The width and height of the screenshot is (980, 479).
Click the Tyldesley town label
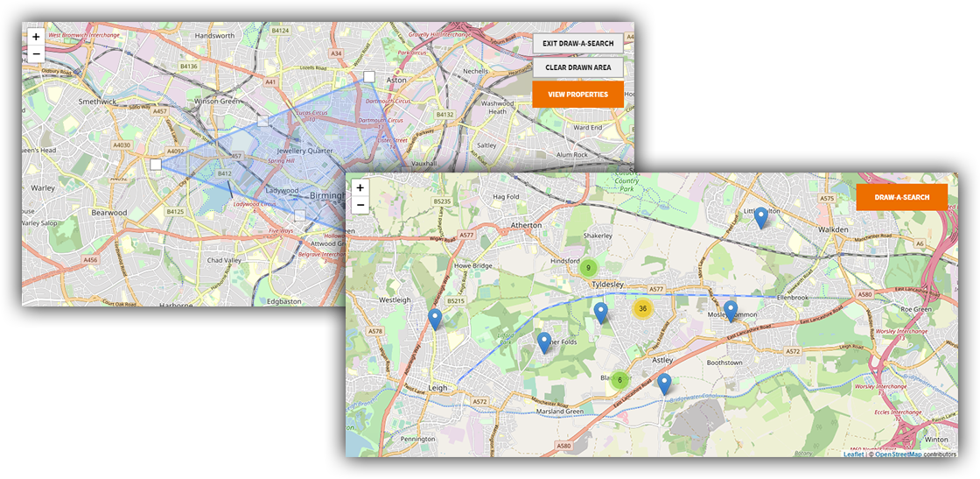(608, 285)
